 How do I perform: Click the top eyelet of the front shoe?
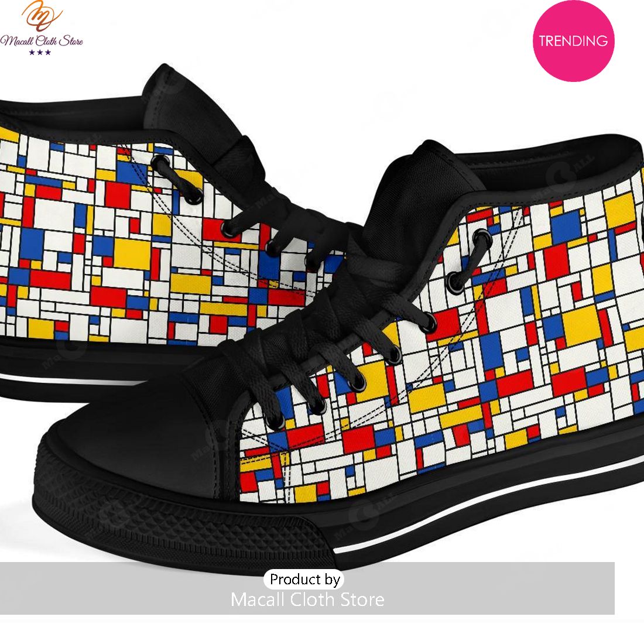[x=482, y=238]
